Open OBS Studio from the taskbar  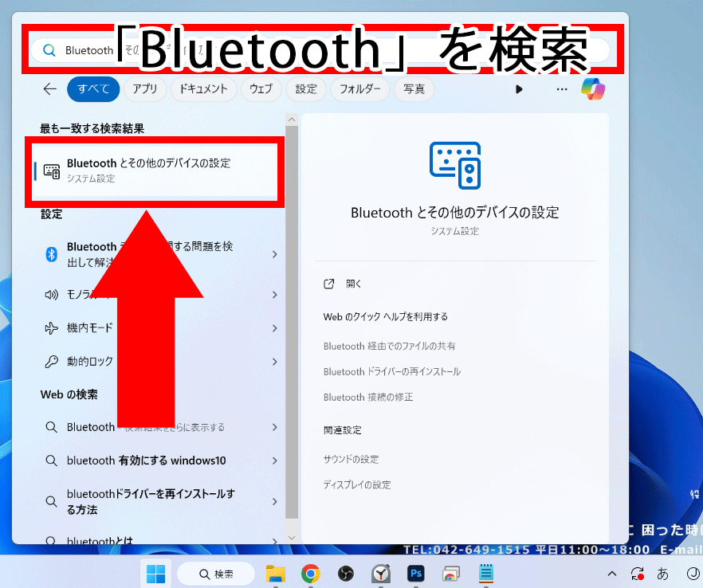(x=345, y=574)
